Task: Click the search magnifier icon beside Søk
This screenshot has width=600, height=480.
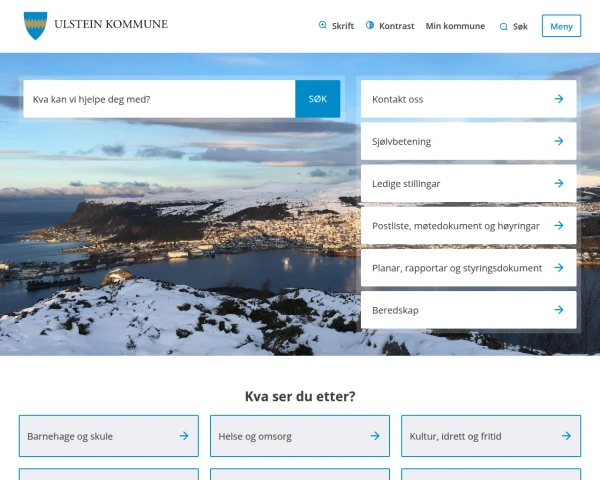Action: (x=504, y=26)
